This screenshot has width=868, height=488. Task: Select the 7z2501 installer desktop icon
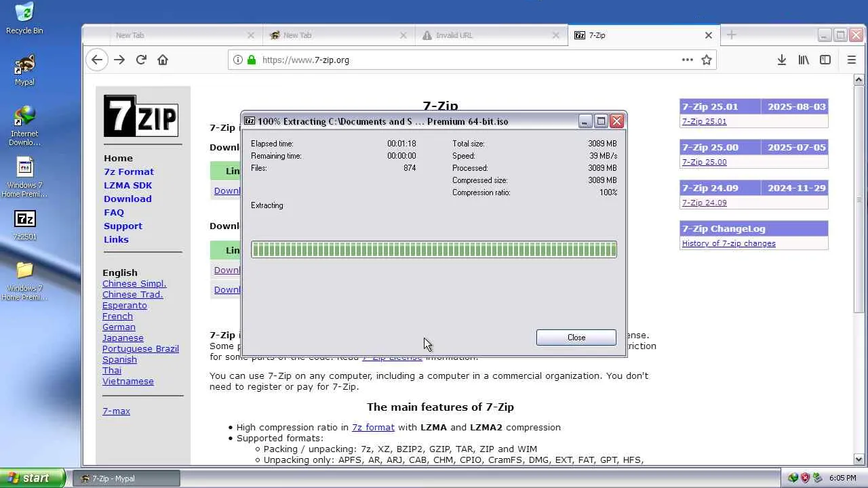pyautogui.click(x=24, y=225)
